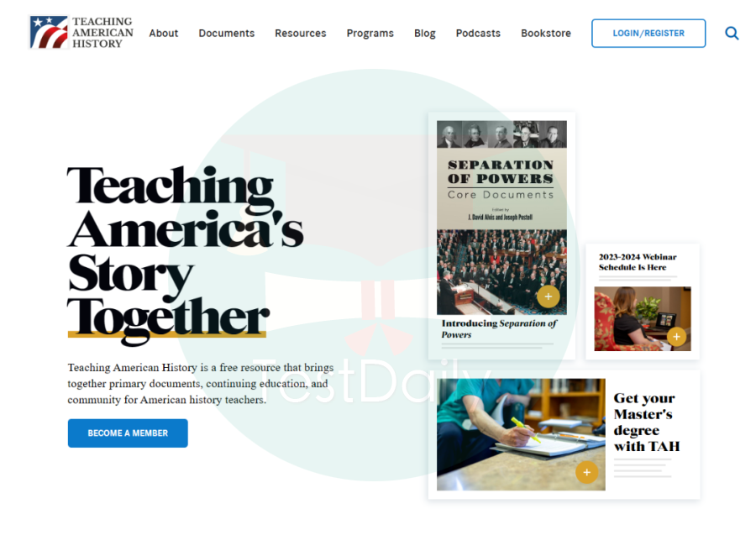Visit the Bookstore link
The width and height of the screenshot is (756, 551).
pos(546,34)
